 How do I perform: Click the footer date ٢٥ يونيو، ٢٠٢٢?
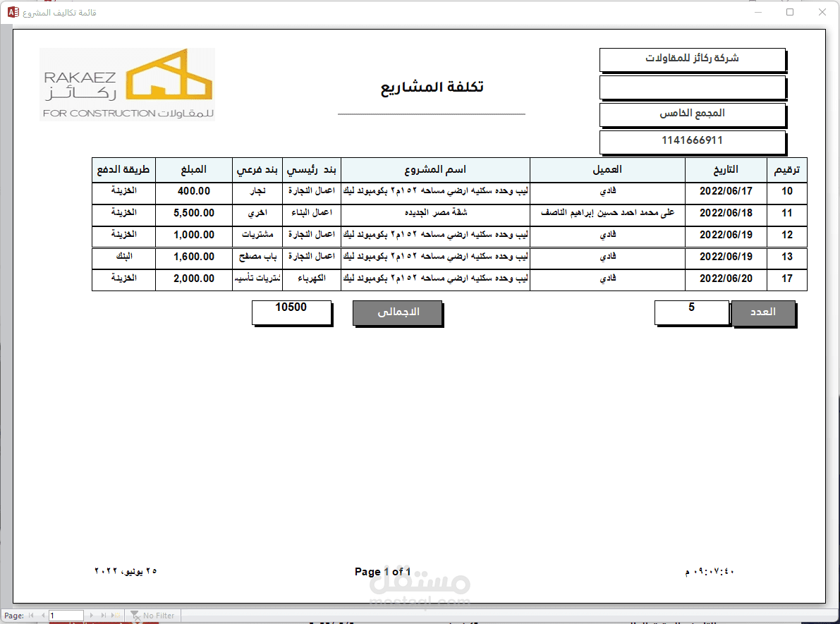[126, 572]
